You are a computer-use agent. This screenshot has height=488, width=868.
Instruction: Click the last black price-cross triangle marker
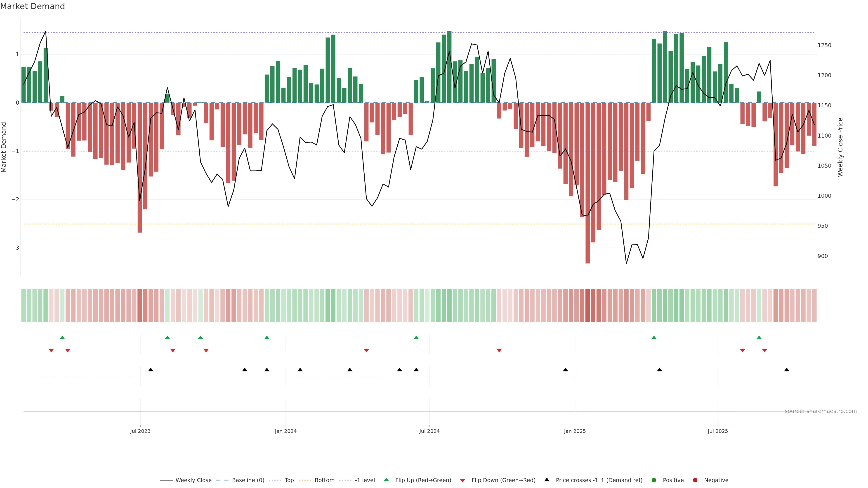click(787, 370)
